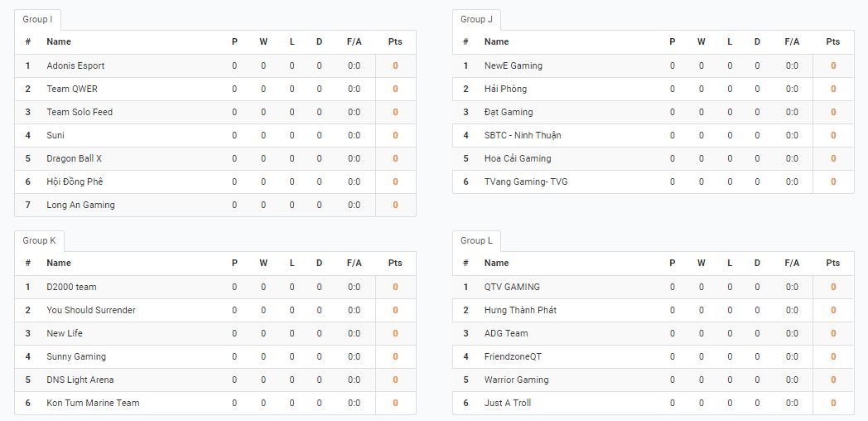Click F/A column header in Group L
Image resolution: width=868 pixels, height=421 pixels.
[x=792, y=264]
